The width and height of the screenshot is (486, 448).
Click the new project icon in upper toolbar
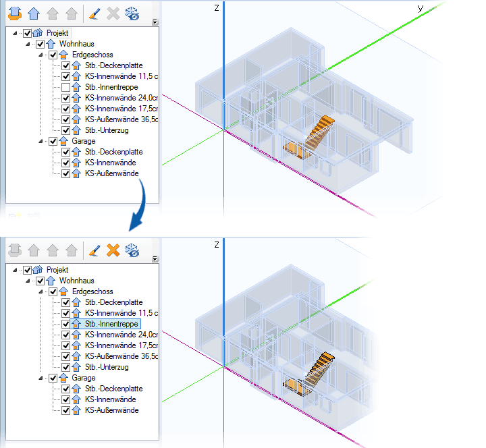pos(15,13)
